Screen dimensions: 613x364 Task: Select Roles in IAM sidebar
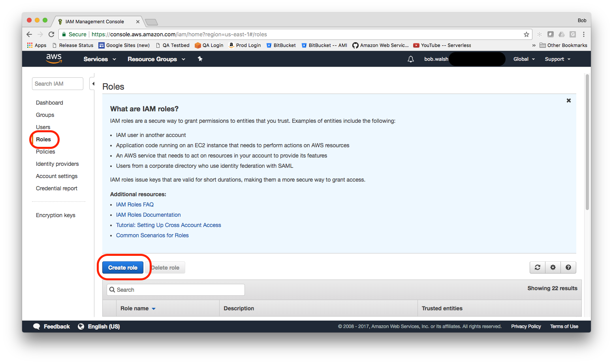(x=43, y=139)
